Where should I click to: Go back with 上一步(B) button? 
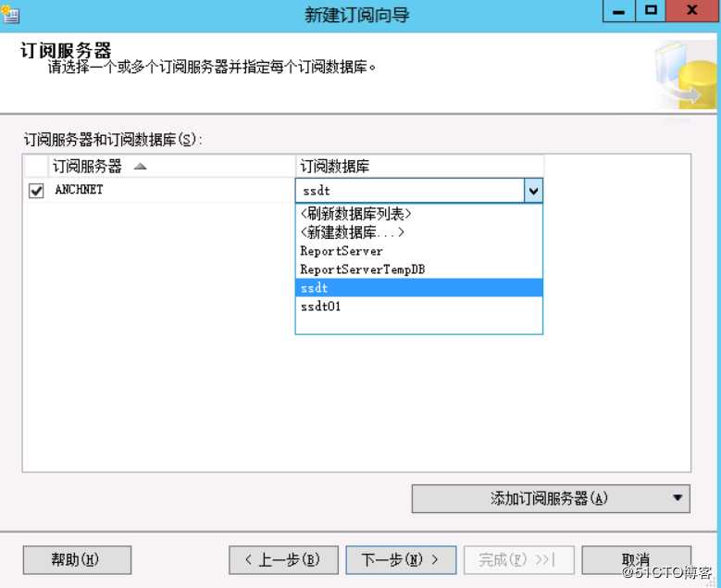pos(284,560)
